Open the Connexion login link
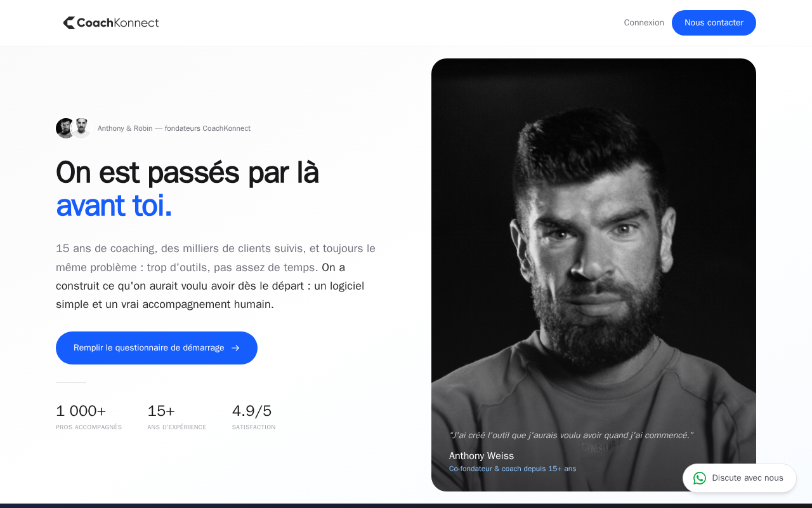The image size is (812, 508). [x=644, y=23]
